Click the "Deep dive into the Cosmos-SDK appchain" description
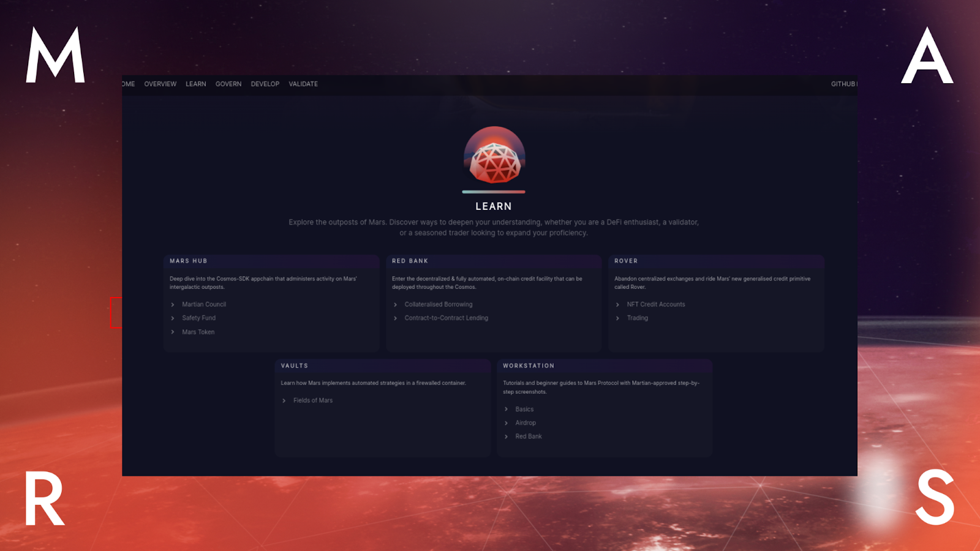The height and width of the screenshot is (551, 980). pos(263,283)
